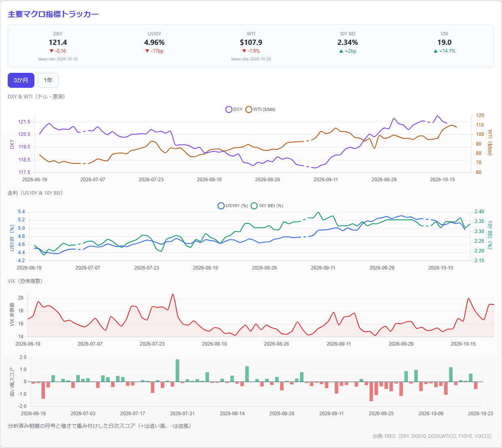
Task: Click the down arrow beside -17bp
Action: click(x=147, y=51)
